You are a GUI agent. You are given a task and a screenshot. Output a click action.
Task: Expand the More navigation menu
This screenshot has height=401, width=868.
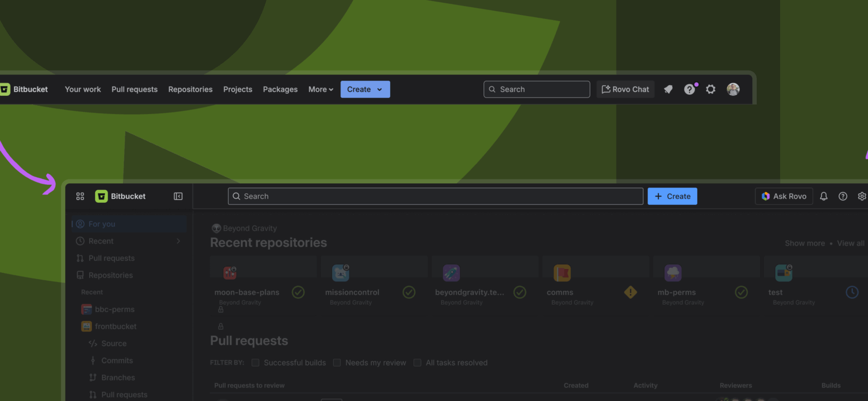click(320, 89)
